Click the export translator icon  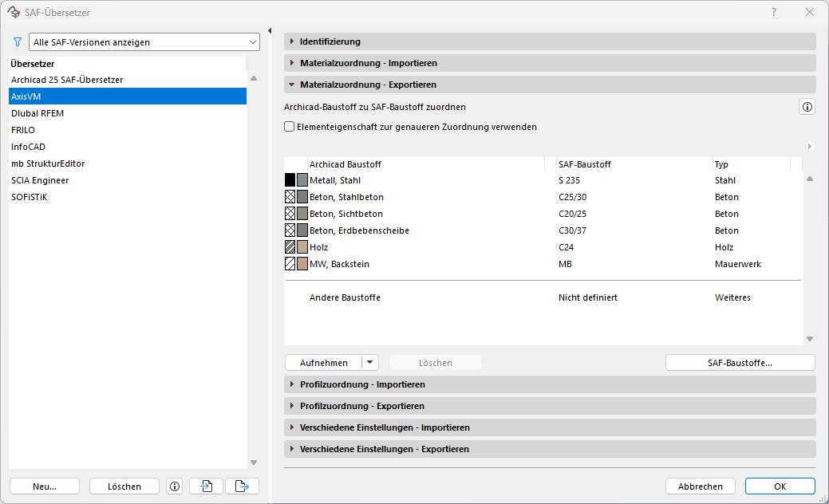point(242,486)
